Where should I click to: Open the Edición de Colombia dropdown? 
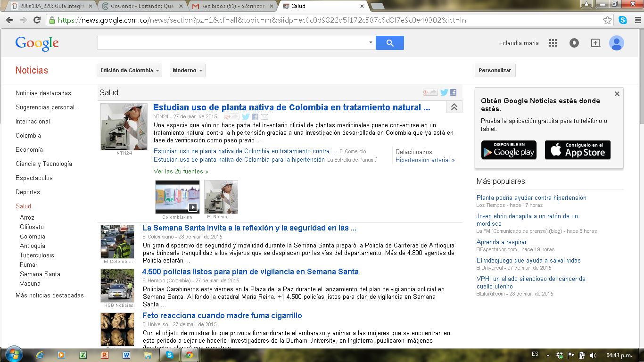pos(130,70)
